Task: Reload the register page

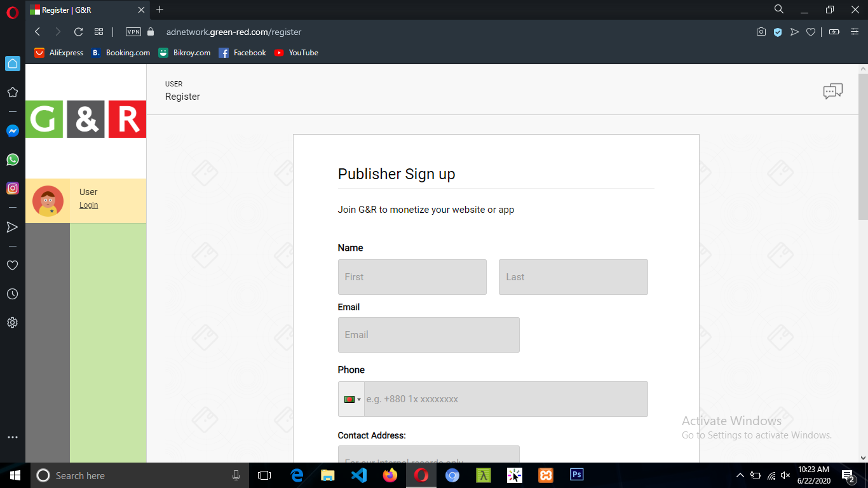Action: tap(79, 32)
